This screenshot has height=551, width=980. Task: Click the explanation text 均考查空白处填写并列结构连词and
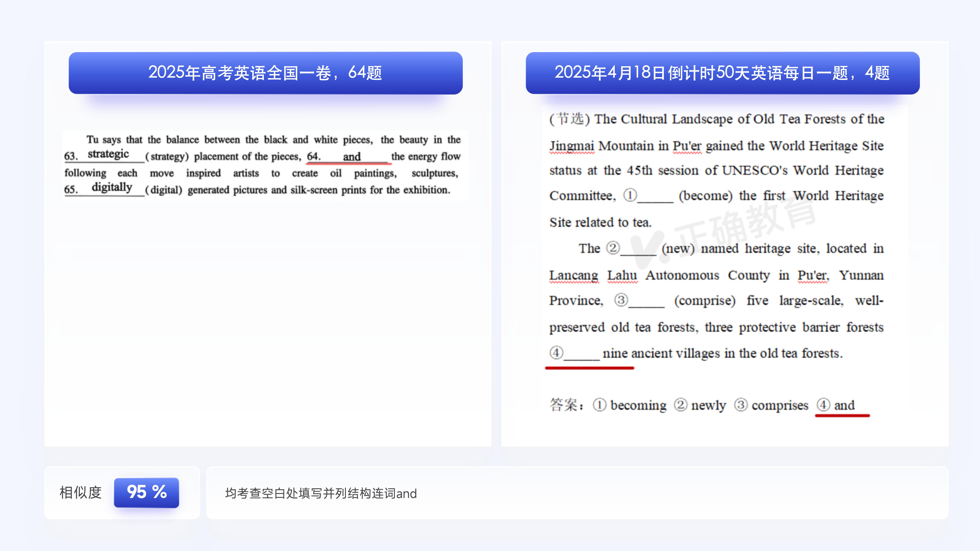321,493
